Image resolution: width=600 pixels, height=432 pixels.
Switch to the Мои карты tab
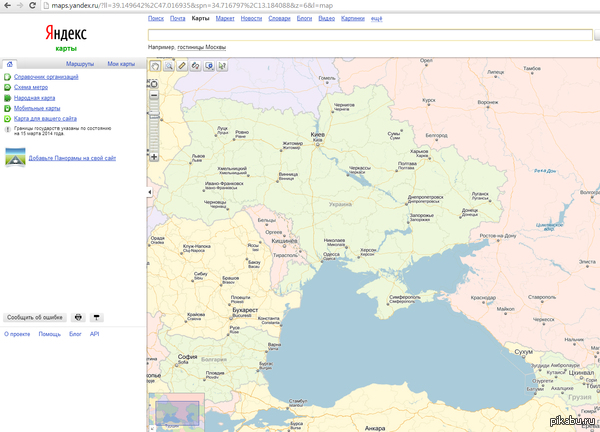click(x=121, y=63)
